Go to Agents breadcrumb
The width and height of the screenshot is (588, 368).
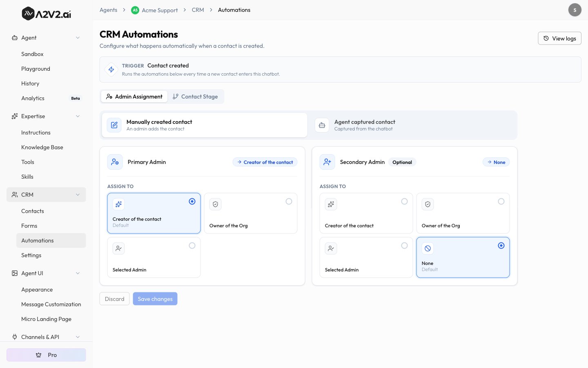(108, 10)
